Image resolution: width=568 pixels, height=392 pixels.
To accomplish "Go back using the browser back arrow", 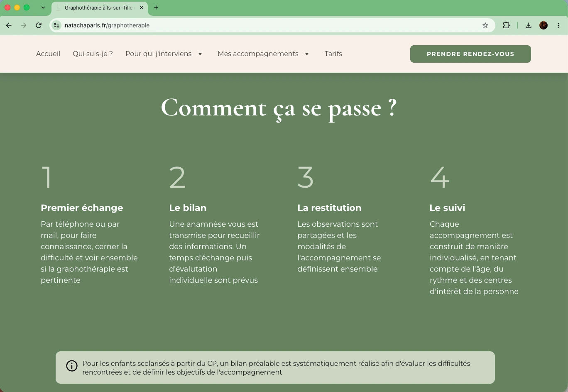I will point(9,25).
